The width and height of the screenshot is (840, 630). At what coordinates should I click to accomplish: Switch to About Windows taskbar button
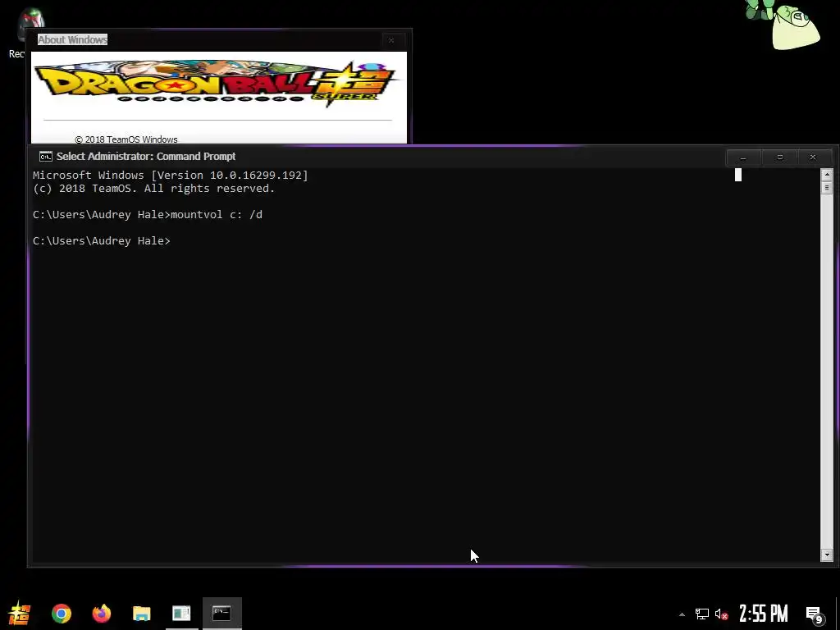pyautogui.click(x=181, y=614)
